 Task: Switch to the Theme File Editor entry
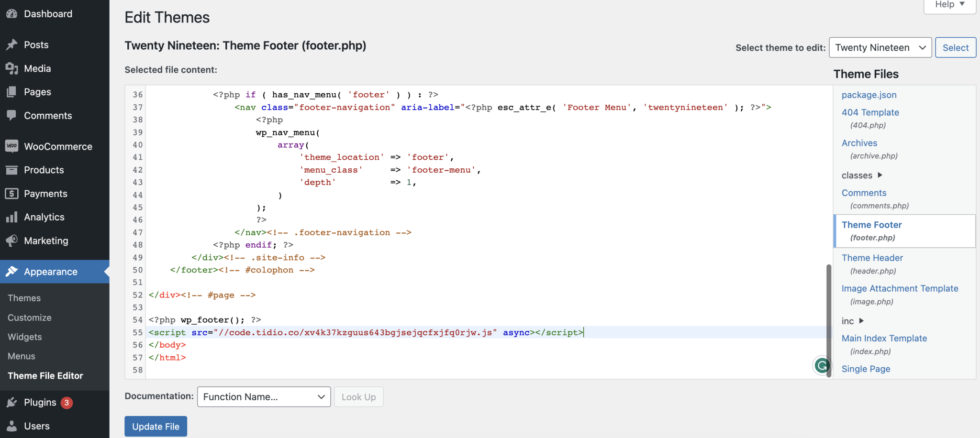[x=45, y=375]
